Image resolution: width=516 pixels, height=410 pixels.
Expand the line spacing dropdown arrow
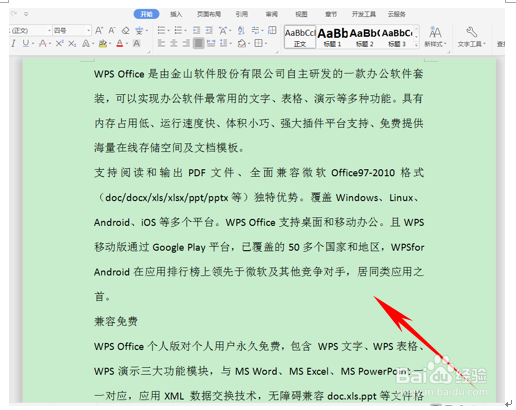pos(230,44)
